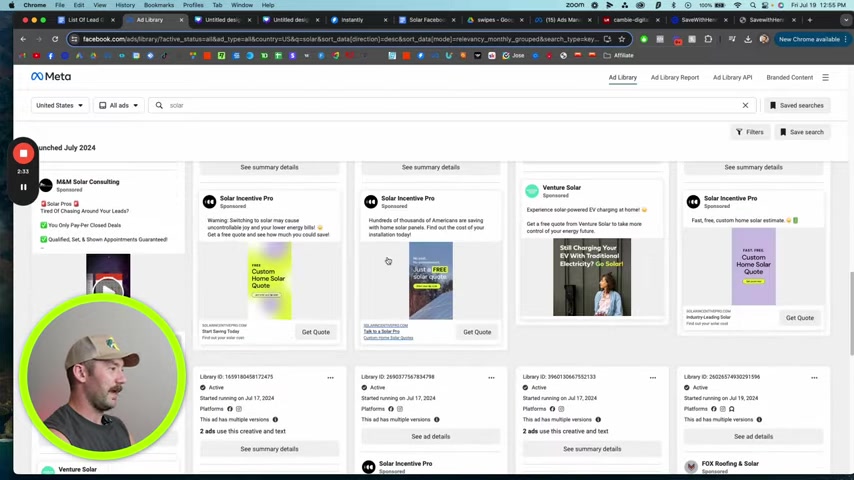854x480 pixels.
Task: Open the Chrome tab list chevron
Action: coord(845,20)
